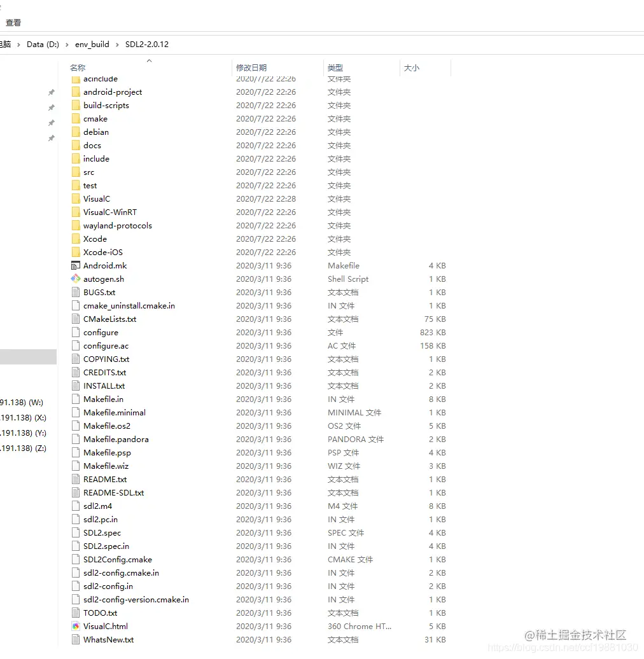Click the autogen.sh shell script icon
The height and width of the screenshot is (659, 644).
pos(76,279)
